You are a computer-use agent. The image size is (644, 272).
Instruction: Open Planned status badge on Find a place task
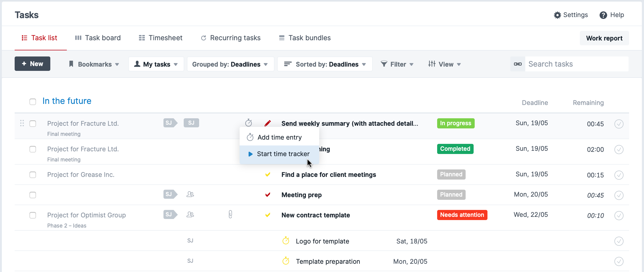[451, 174]
